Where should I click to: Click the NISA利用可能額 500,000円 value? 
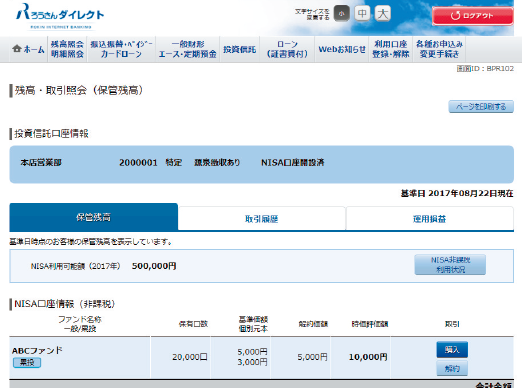(154, 266)
